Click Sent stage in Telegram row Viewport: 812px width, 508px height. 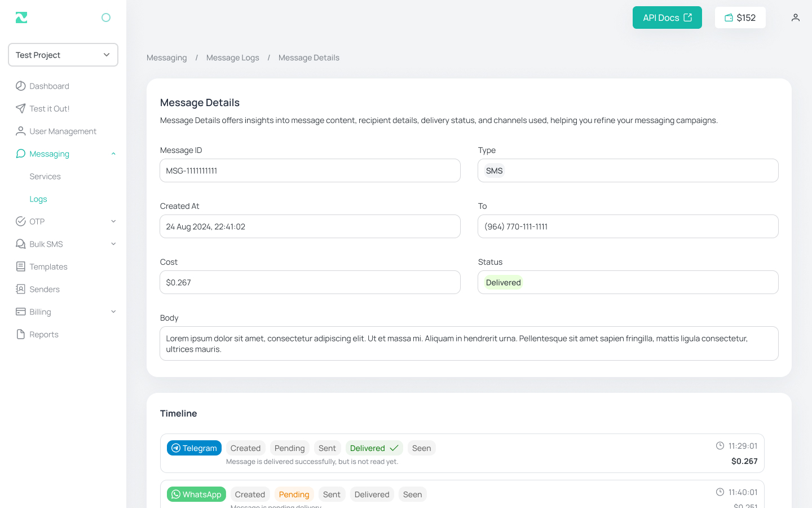pyautogui.click(x=327, y=448)
